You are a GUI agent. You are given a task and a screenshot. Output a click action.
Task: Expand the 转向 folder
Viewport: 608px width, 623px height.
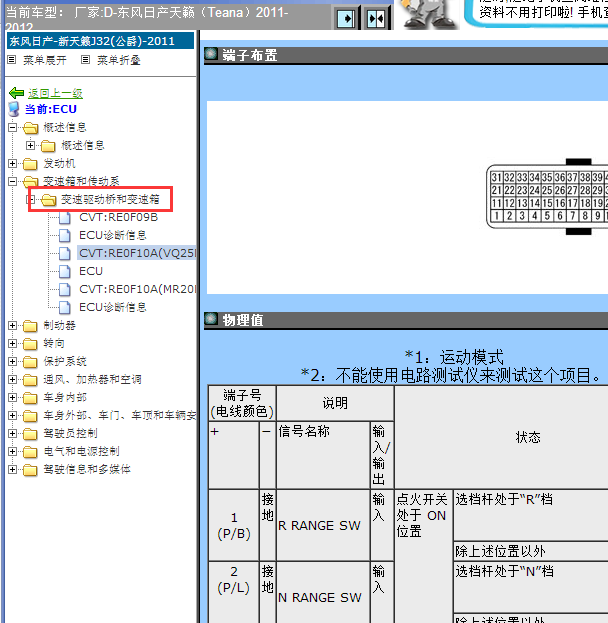click(12, 343)
